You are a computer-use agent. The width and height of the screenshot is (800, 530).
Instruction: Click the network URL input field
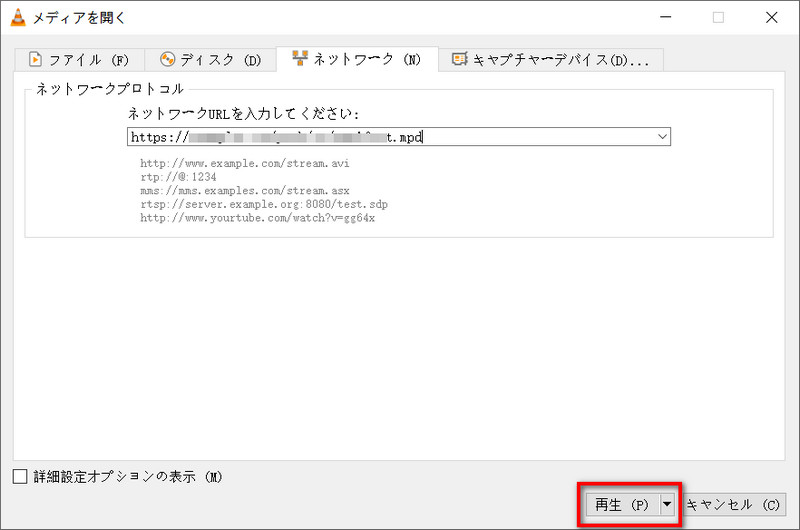point(398,137)
